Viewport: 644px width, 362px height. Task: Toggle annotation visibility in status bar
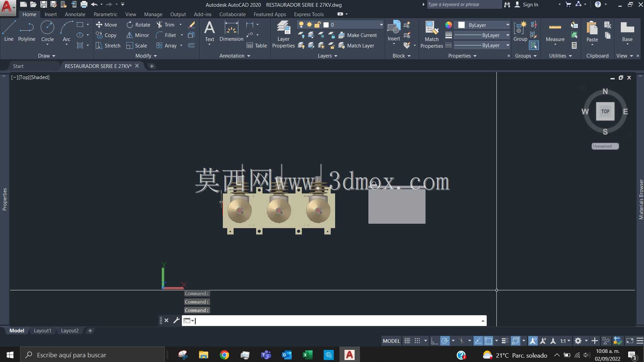point(533,341)
